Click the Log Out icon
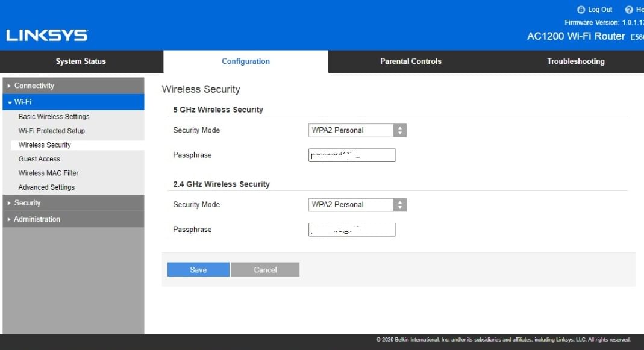644x350 pixels. 581,10
